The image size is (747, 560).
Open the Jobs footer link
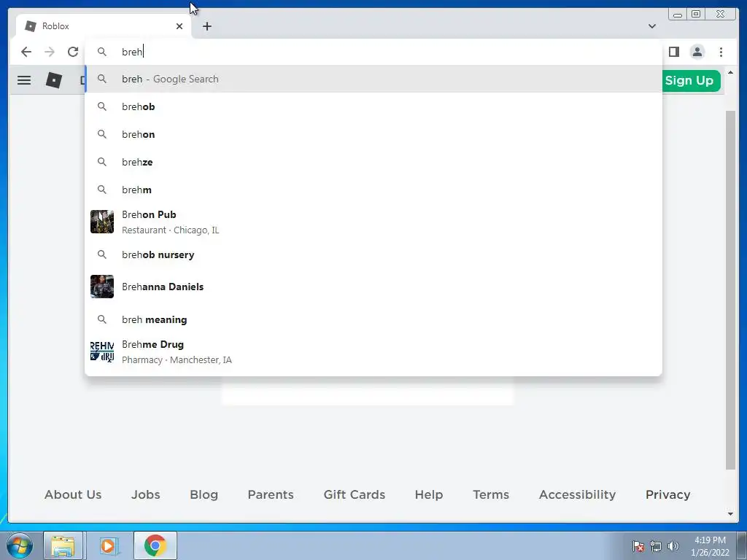(146, 495)
